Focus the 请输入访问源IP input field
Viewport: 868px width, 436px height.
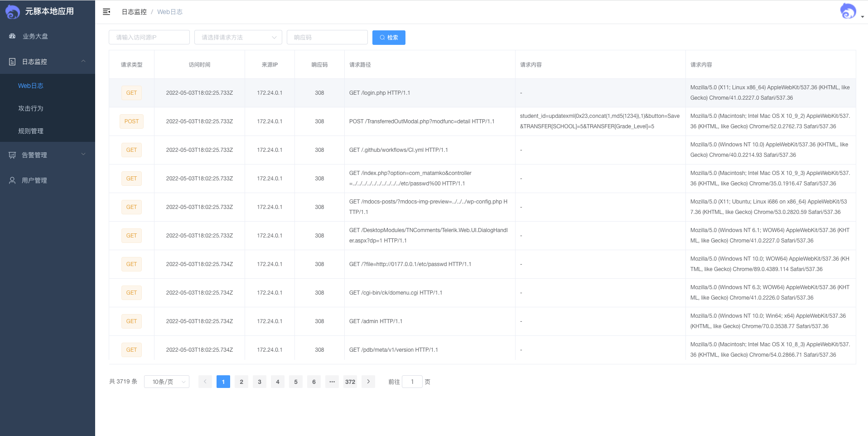point(149,37)
